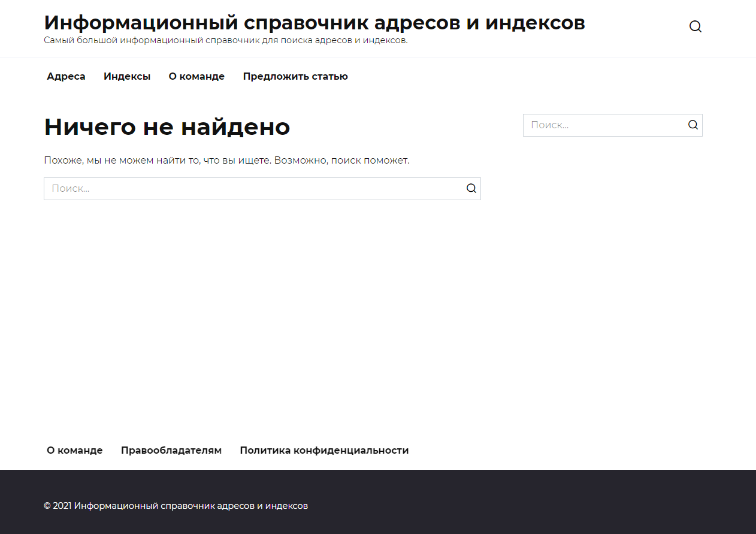Screen dimensions: 756x534
Task: Submit search via main content magnifier icon
Action: [x=471, y=189]
